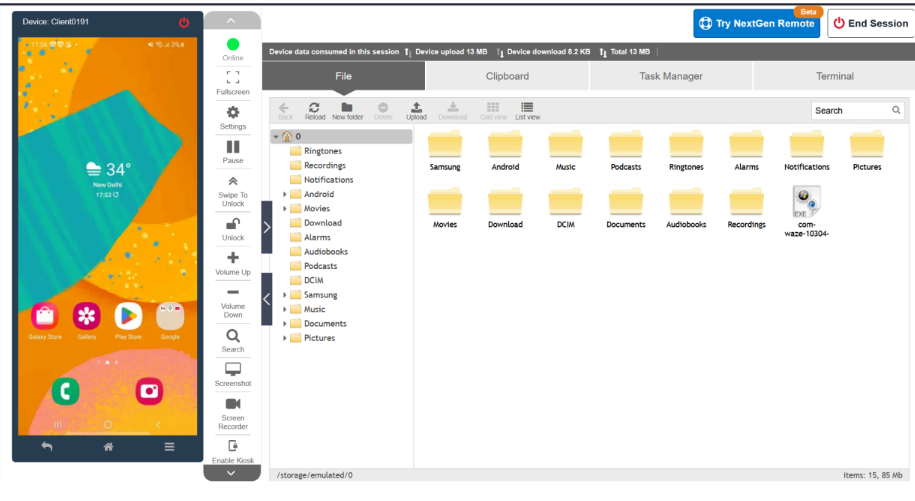Screen dimensions: 915x501
Task: Click the Upload icon in file toolbar
Action: 416,108
